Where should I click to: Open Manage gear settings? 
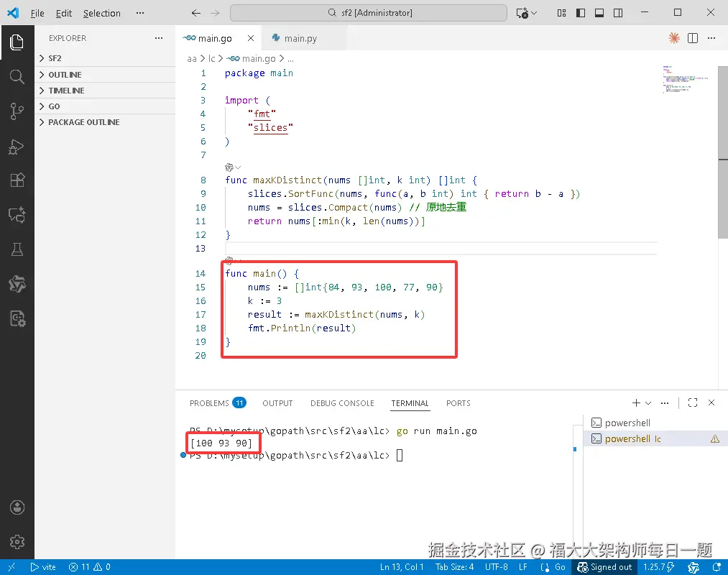coord(17,541)
